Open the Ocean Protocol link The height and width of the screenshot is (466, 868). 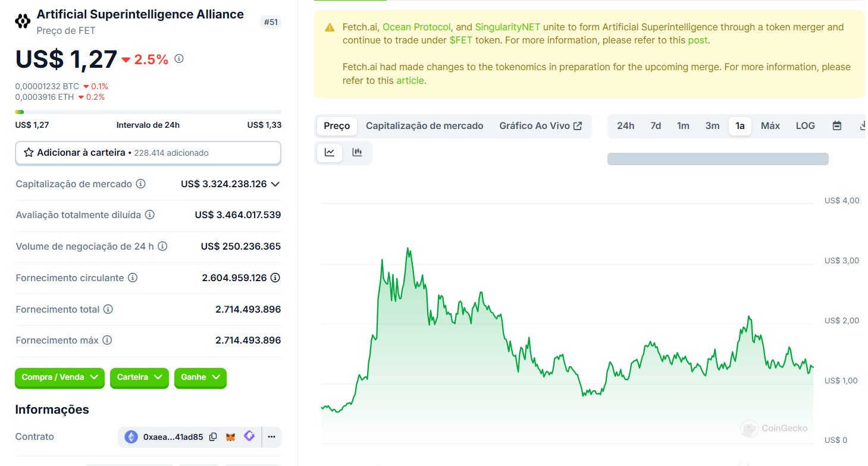click(x=416, y=27)
